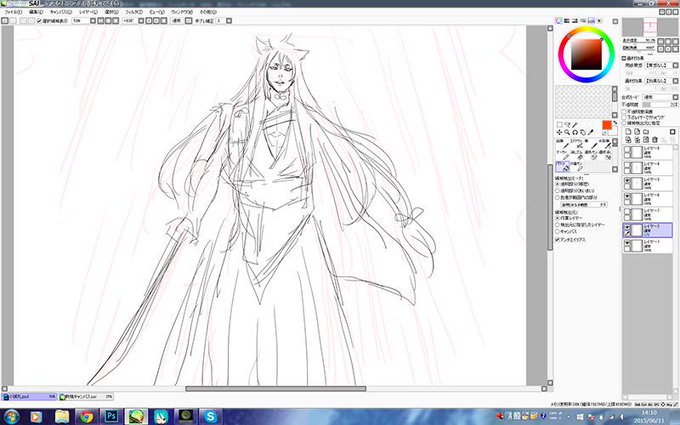Select the marker brush tool
This screenshot has width=680, height=425.
coord(563,155)
